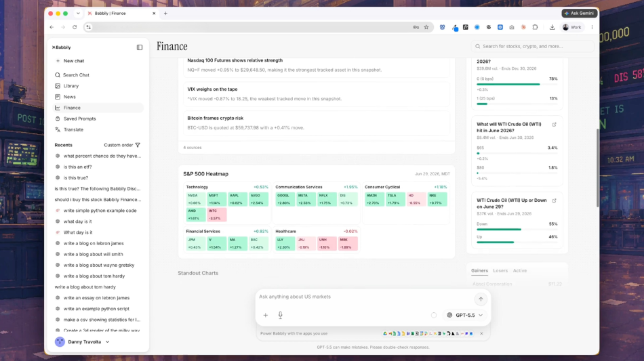The image size is (644, 361).
Task: Open the browser extensions puzzle icon
Action: pos(535,27)
